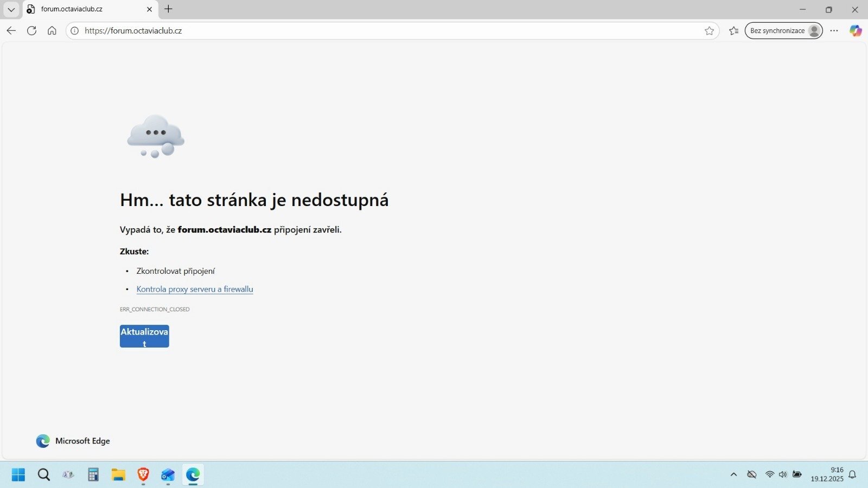Reload the page using the refresh icon
This screenshot has width=868, height=488.
[32, 31]
